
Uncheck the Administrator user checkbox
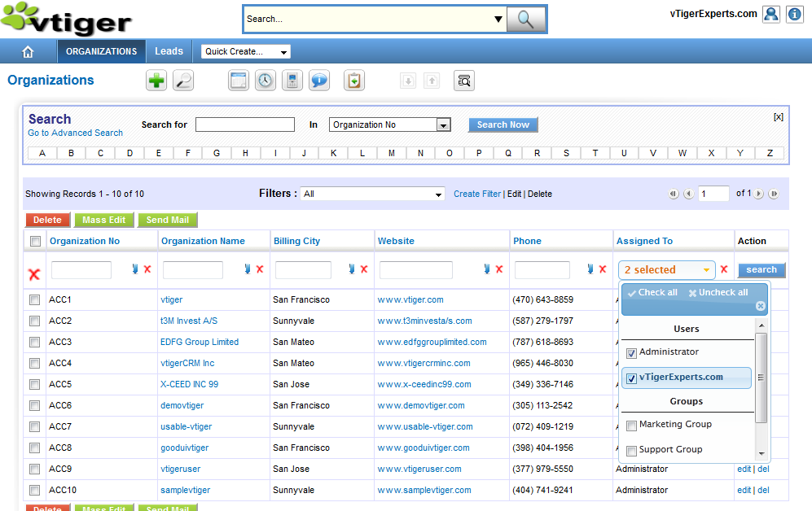pyautogui.click(x=631, y=353)
